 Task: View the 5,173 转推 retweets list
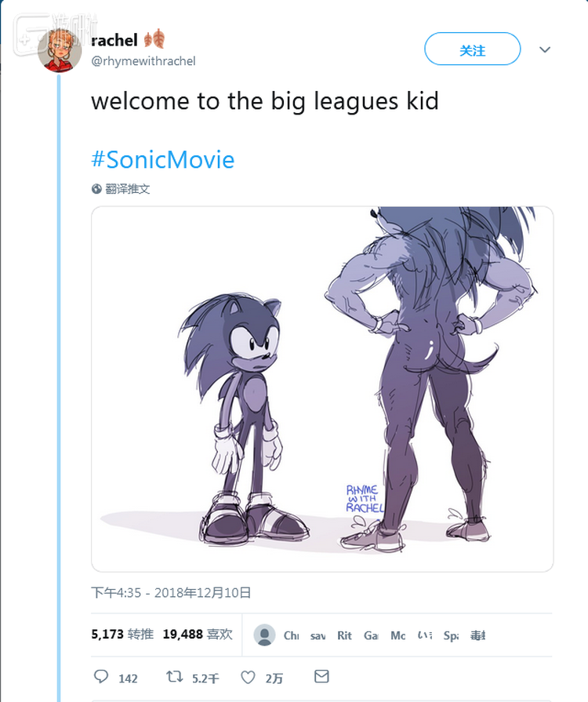[122, 635]
